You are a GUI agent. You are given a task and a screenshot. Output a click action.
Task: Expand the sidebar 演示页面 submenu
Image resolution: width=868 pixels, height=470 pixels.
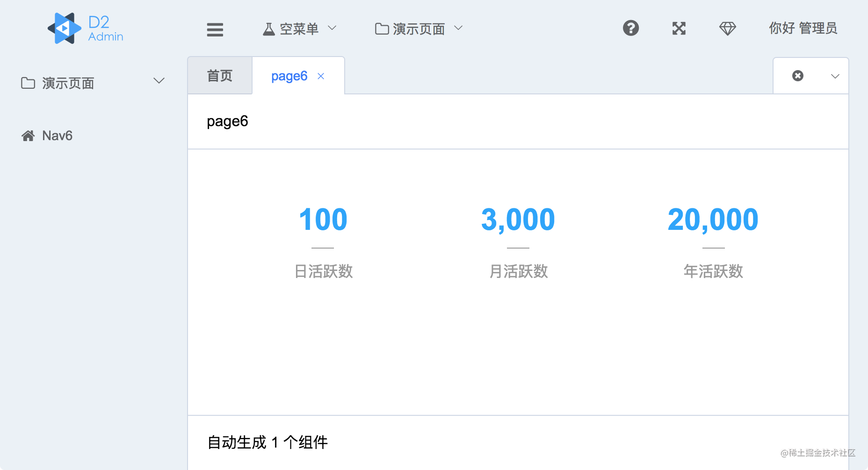tap(93, 83)
